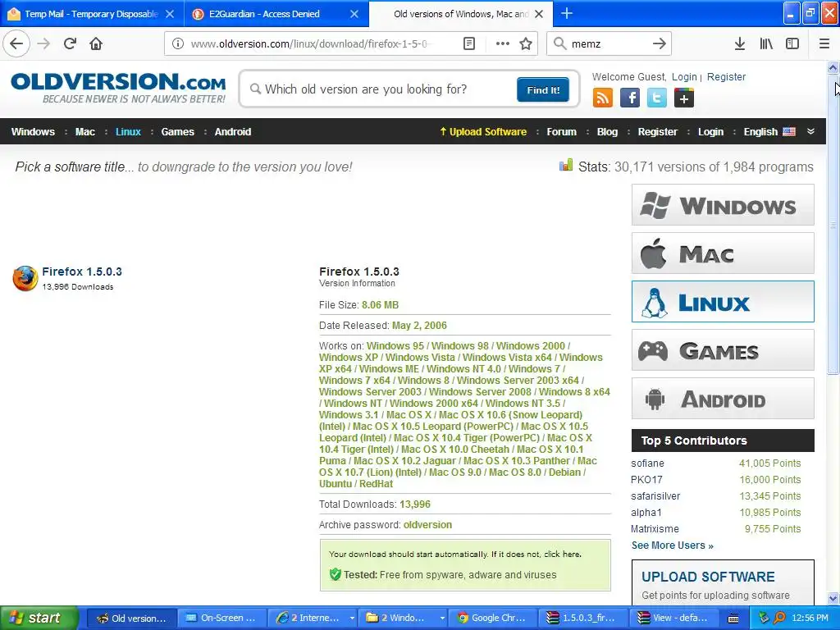
Task: Close the E2Guardian Access Denied tab
Action: tap(354, 14)
